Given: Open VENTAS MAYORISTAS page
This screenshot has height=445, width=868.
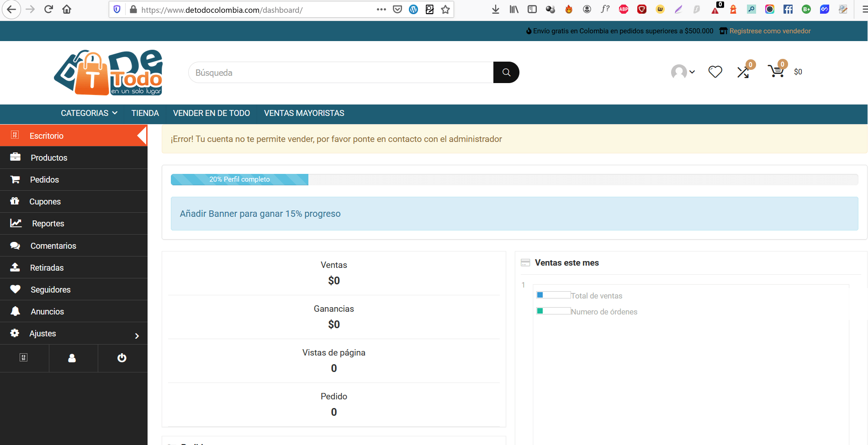Looking at the screenshot, I should [304, 113].
